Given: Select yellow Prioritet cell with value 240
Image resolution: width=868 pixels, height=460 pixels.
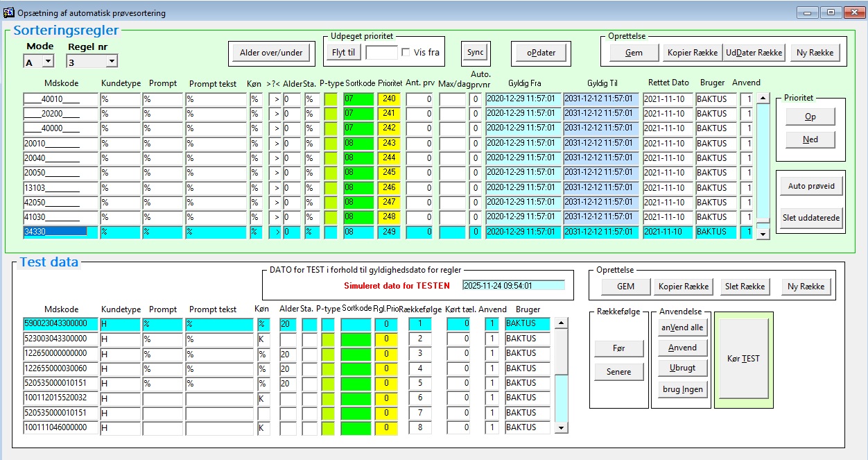Looking at the screenshot, I should point(390,99).
